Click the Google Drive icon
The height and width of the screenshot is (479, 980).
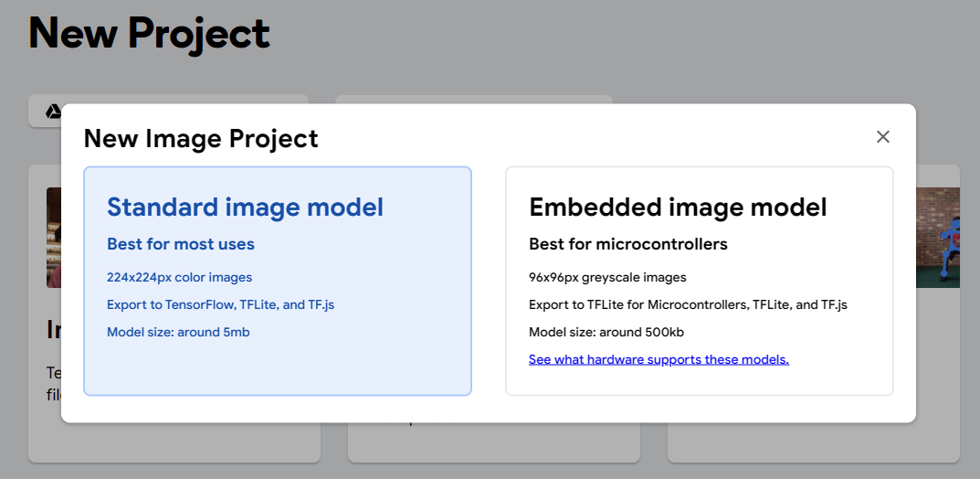54,112
